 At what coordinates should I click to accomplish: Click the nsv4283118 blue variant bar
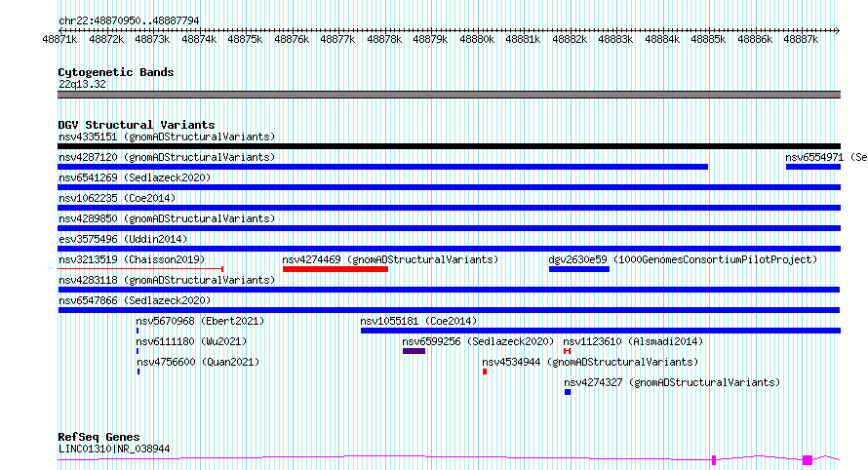point(449,290)
